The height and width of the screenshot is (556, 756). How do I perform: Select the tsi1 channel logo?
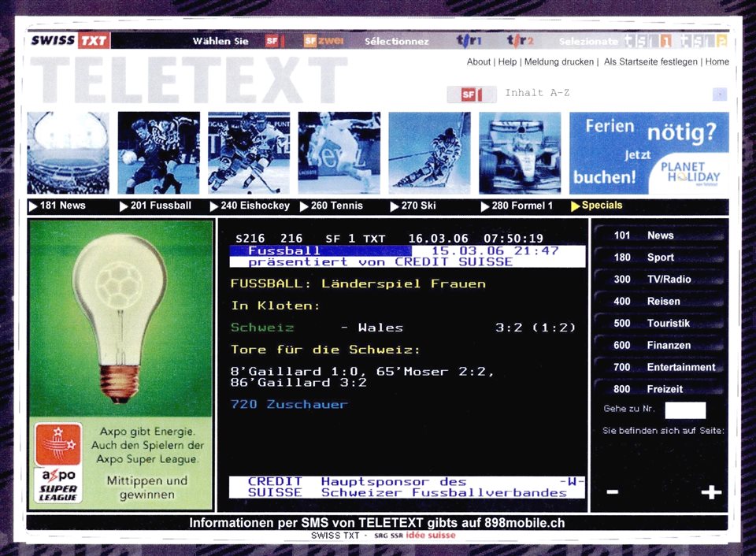[648, 41]
